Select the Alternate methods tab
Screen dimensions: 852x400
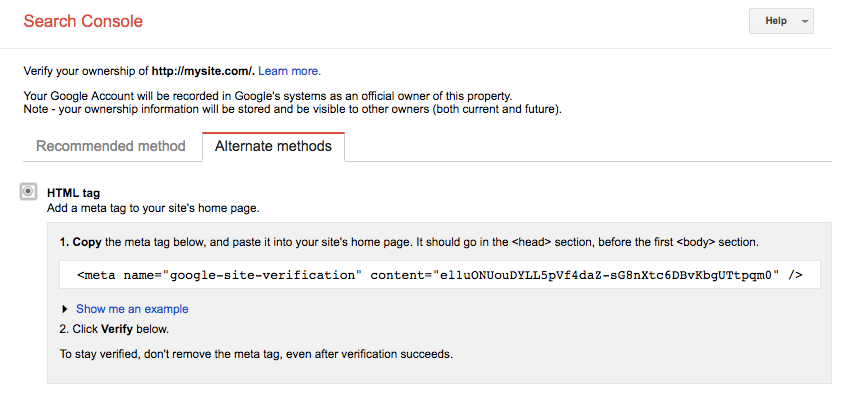pos(273,146)
